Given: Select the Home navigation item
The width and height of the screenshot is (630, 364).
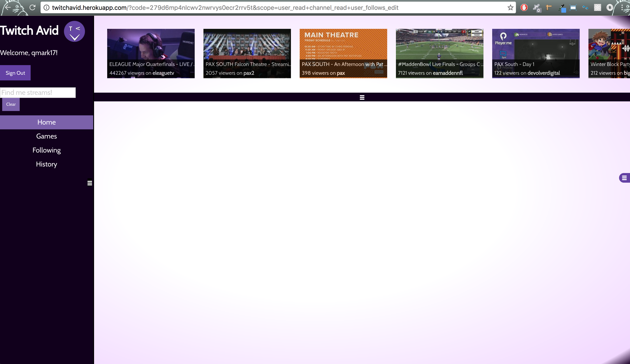Looking at the screenshot, I should point(47,122).
